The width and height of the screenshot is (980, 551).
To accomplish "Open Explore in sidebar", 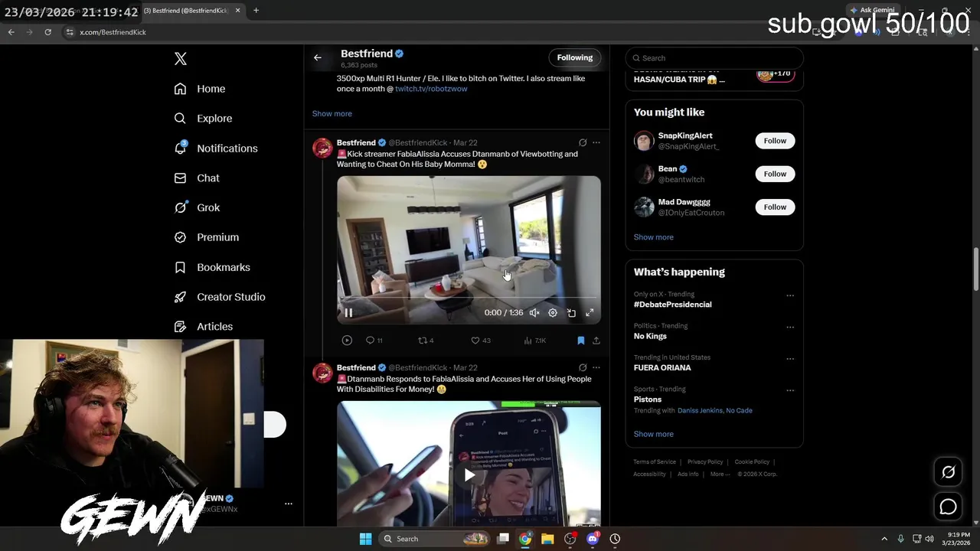I will click(203, 119).
